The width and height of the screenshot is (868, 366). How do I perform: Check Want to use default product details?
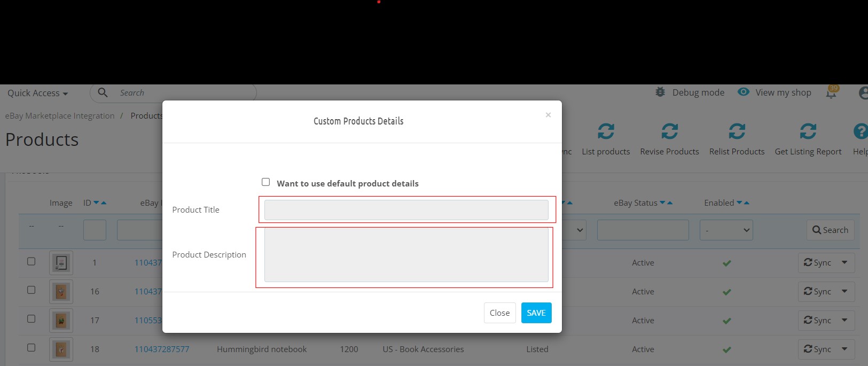(x=265, y=182)
